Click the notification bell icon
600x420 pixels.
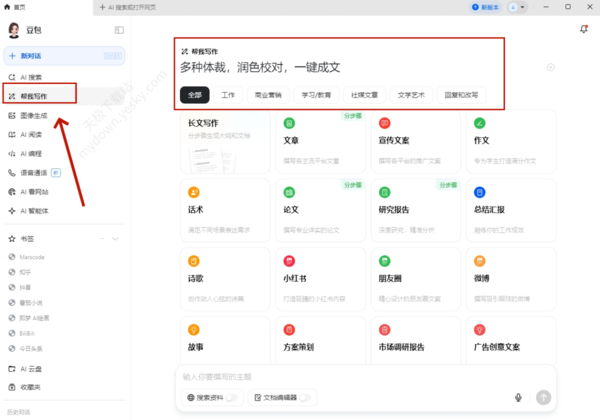pos(584,29)
